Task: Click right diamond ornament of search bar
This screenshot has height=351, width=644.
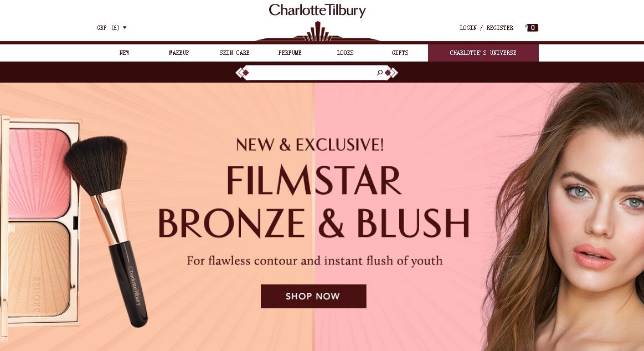Action: coord(391,73)
